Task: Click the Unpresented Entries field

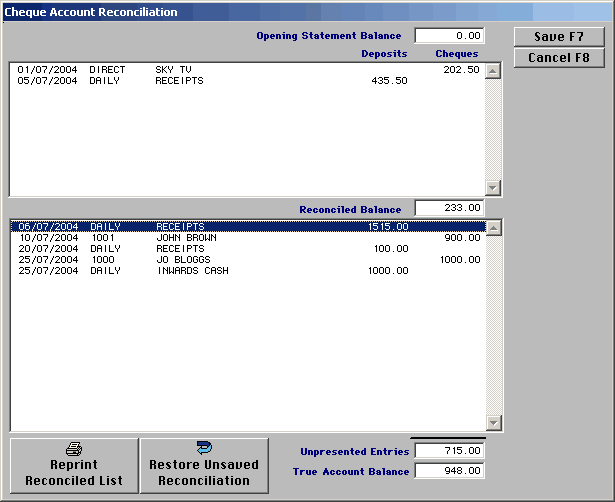Action: click(449, 451)
